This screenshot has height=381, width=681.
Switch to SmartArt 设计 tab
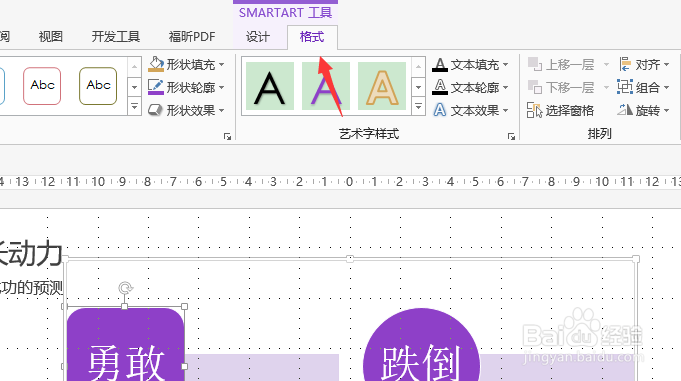(258, 36)
